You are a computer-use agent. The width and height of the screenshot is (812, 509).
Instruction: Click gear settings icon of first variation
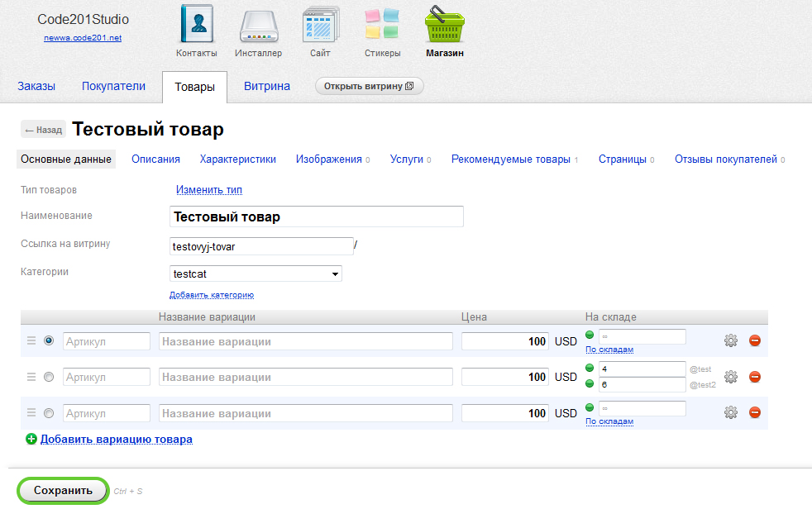click(x=731, y=340)
